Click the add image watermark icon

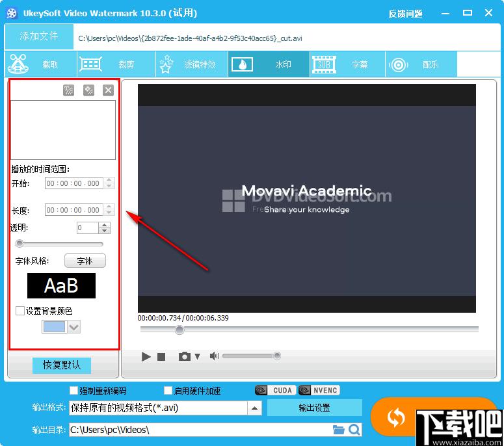pos(88,90)
